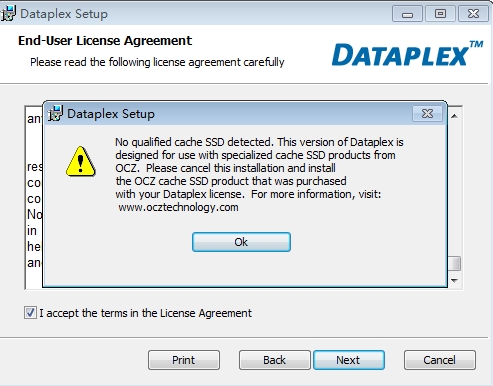
Task: Click the 'No qualified cache SSD detected' message
Action: 259,174
